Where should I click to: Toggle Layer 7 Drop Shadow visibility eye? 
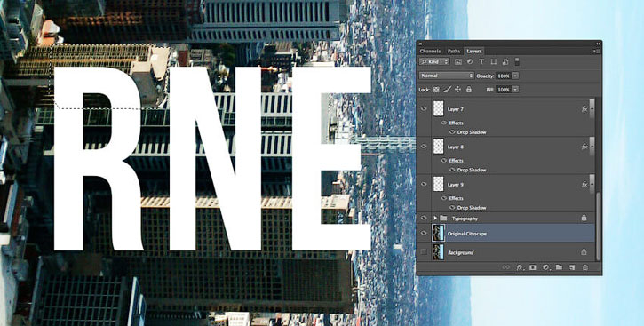point(452,132)
